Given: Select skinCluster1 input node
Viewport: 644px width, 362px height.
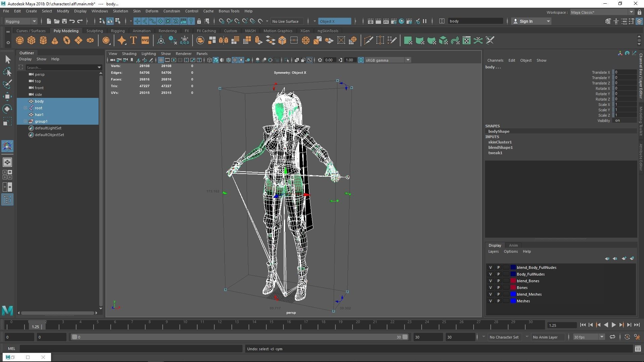Looking at the screenshot, I should coord(500,142).
